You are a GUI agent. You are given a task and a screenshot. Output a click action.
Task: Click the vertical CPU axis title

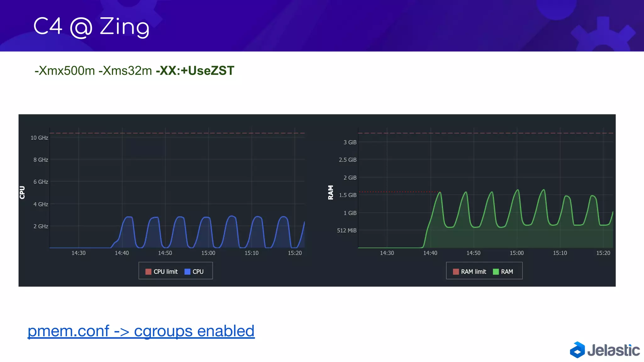coord(22,193)
